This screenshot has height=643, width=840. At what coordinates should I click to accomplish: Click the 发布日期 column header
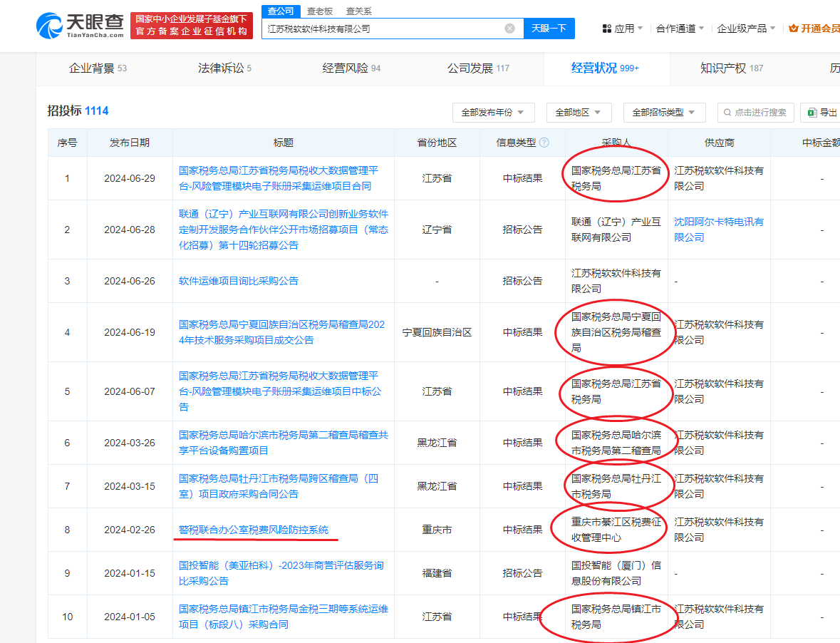pyautogui.click(x=130, y=143)
